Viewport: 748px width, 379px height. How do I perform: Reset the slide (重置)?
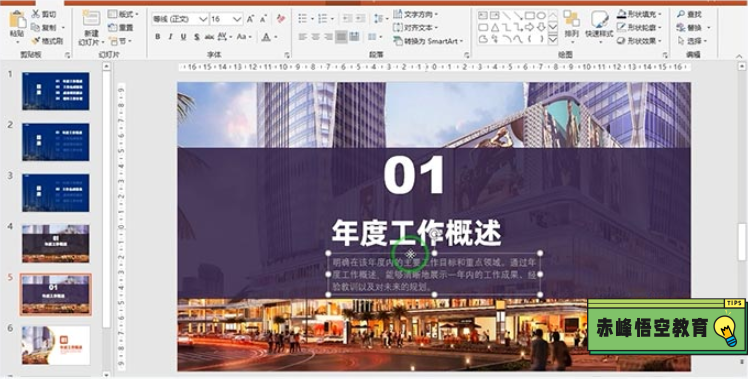click(121, 28)
